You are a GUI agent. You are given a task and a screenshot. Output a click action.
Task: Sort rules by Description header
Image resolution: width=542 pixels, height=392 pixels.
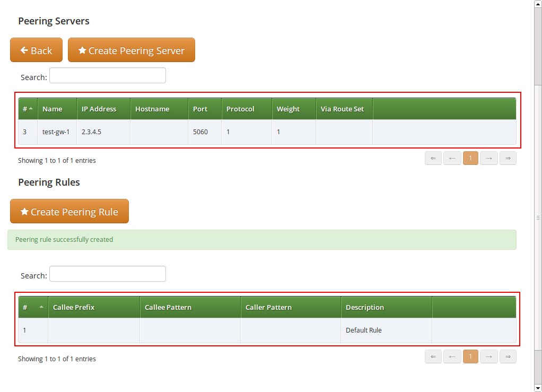pos(387,307)
